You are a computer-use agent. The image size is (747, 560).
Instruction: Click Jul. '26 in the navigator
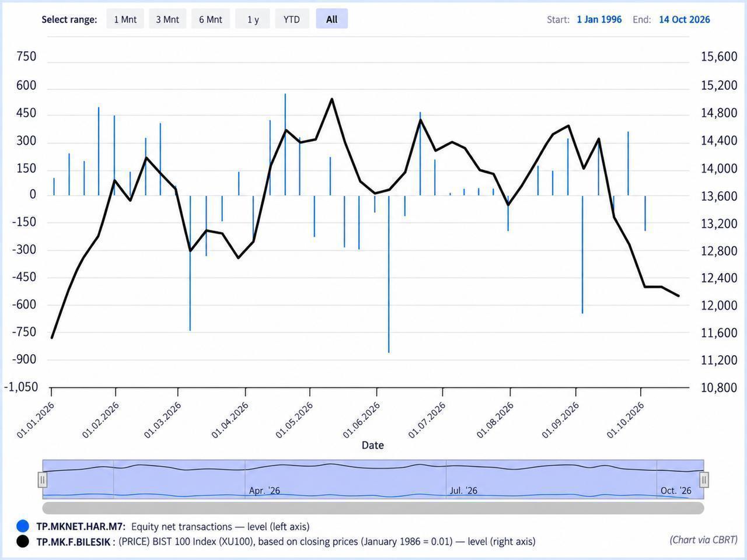(x=463, y=491)
